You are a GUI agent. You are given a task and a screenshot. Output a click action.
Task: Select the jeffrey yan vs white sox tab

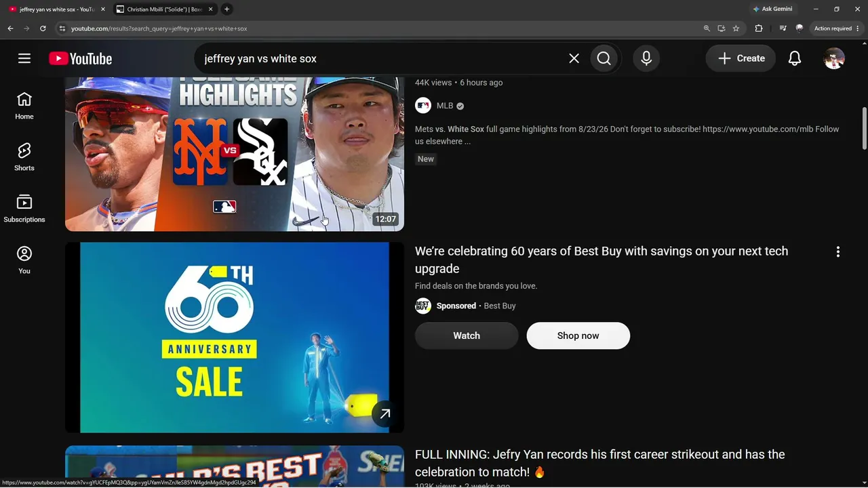click(x=56, y=9)
